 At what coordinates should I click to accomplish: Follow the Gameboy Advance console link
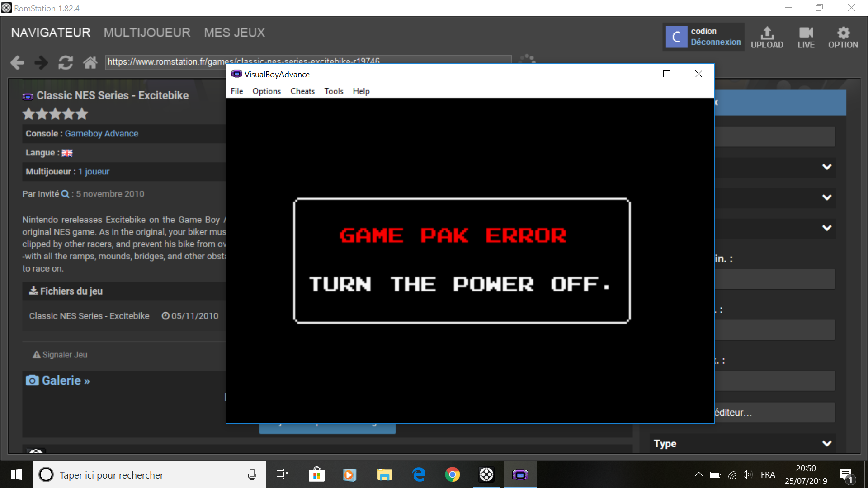[102, 134]
